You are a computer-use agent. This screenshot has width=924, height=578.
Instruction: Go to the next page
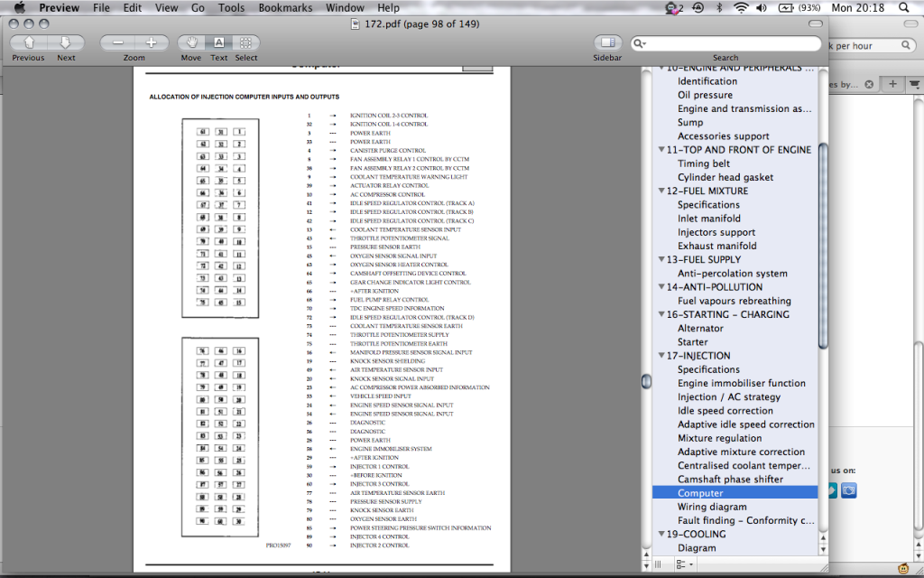tap(66, 42)
